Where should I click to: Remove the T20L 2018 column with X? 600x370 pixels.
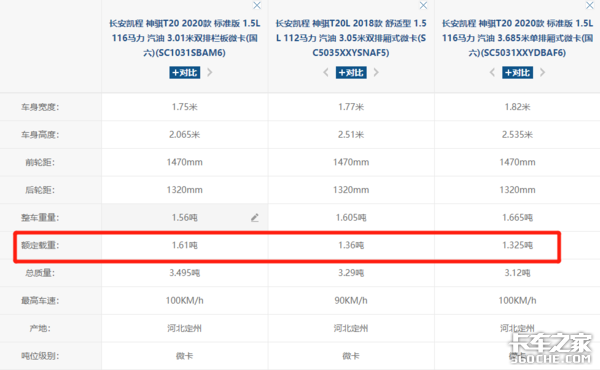click(x=423, y=5)
